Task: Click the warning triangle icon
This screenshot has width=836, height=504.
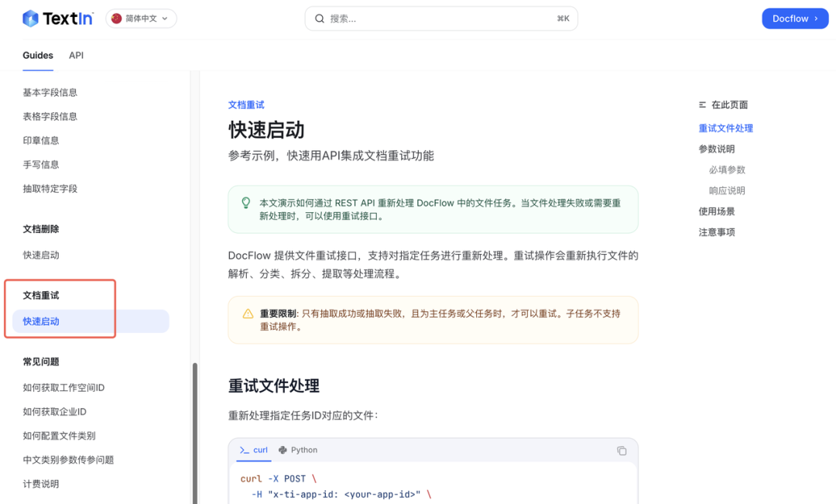Action: click(x=248, y=314)
